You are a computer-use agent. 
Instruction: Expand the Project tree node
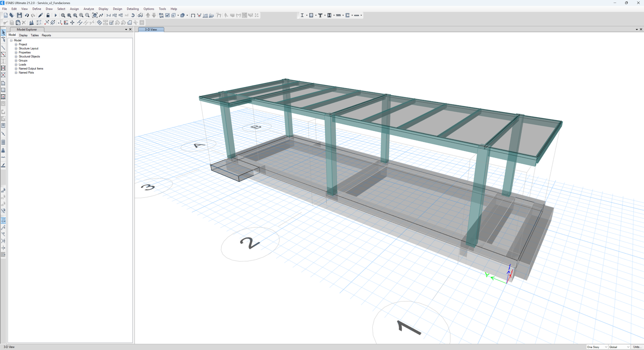click(16, 44)
